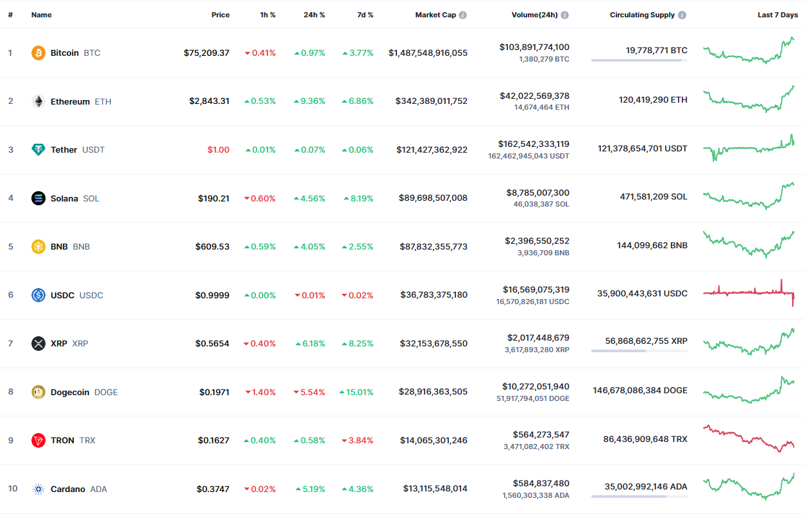Sort by Price column header
The height and width of the screenshot is (519, 812).
point(221,15)
